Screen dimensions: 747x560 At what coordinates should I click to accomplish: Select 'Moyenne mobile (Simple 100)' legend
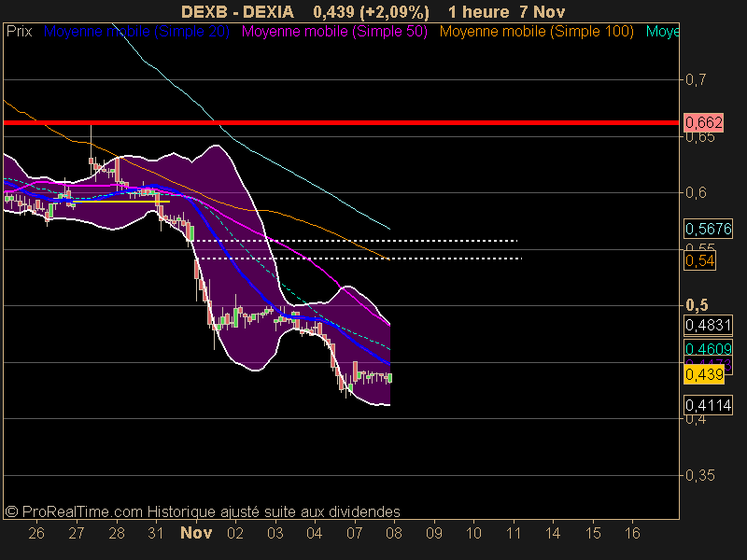pos(536,32)
